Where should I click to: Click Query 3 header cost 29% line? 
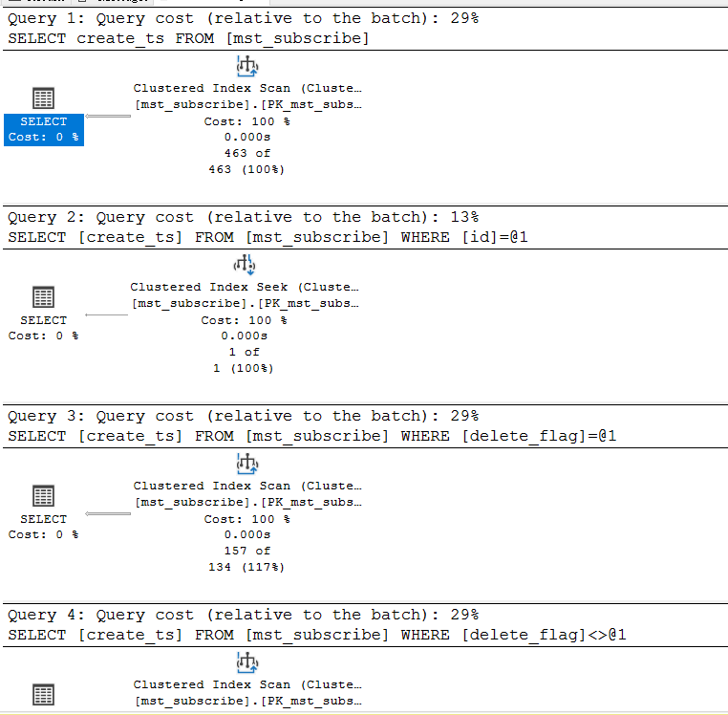244,416
